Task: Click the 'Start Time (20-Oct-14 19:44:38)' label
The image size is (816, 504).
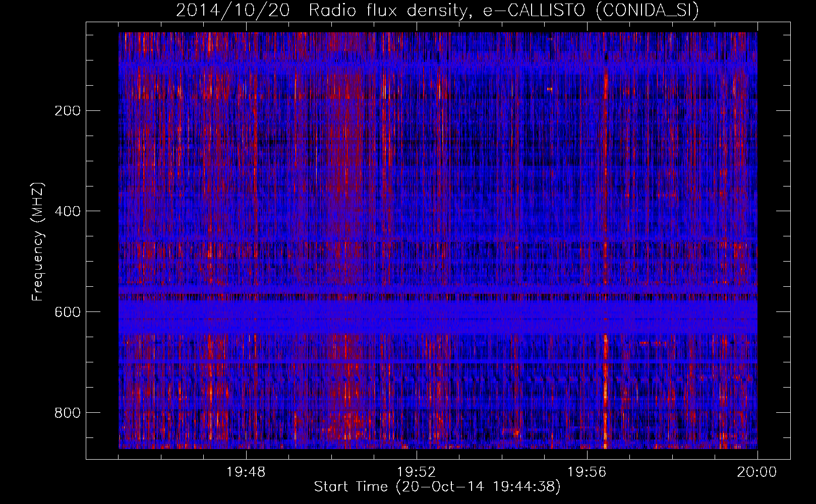Action: pyautogui.click(x=437, y=487)
